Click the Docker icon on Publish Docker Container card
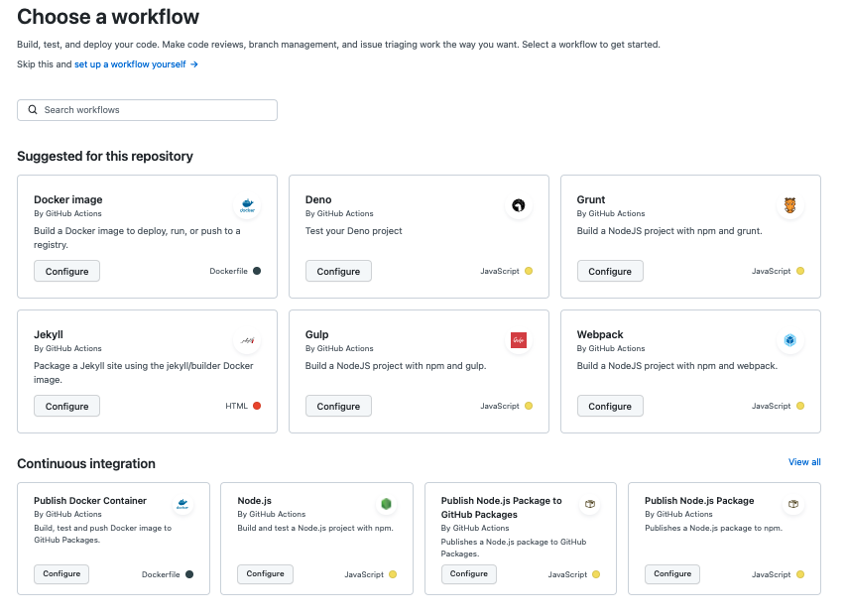 point(182,504)
